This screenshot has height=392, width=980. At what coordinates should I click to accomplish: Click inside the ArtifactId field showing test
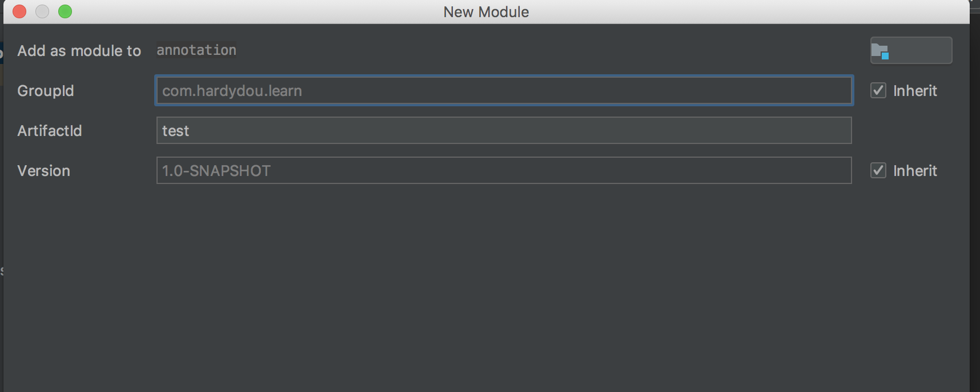point(503,130)
